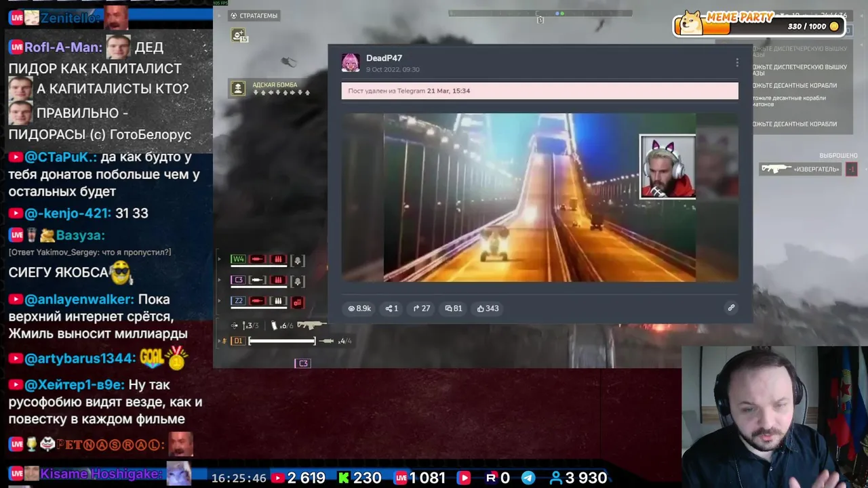
Task: Click the Kisame Hoshigake chat username
Action: tap(102, 474)
